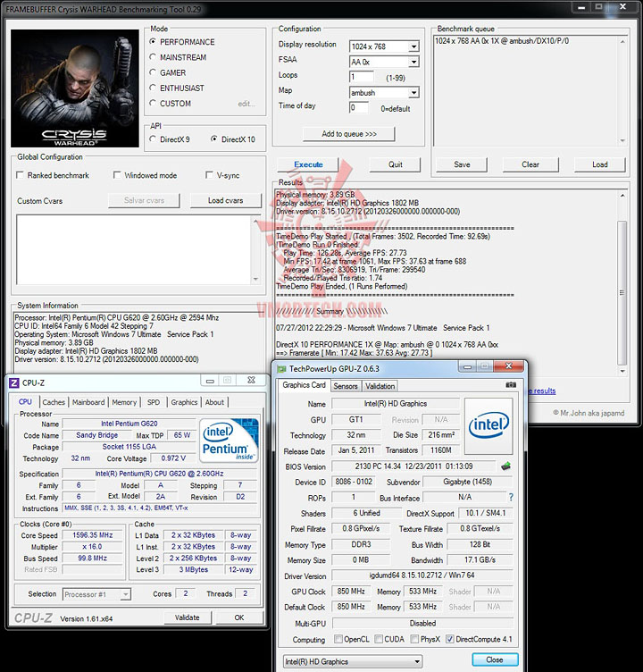Open Map dropdown showing ambush
The width and height of the screenshot is (643, 672).
[413, 93]
